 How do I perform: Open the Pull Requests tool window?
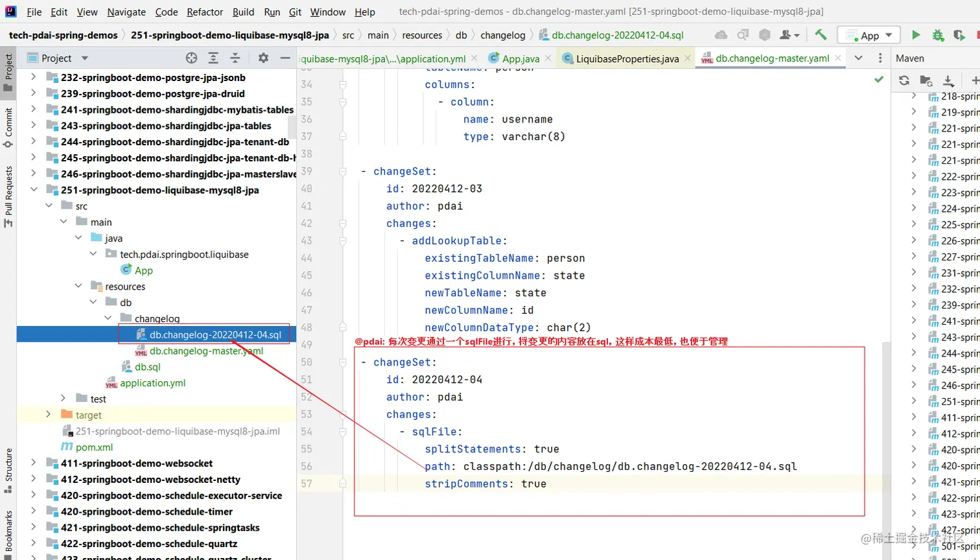coord(8,196)
